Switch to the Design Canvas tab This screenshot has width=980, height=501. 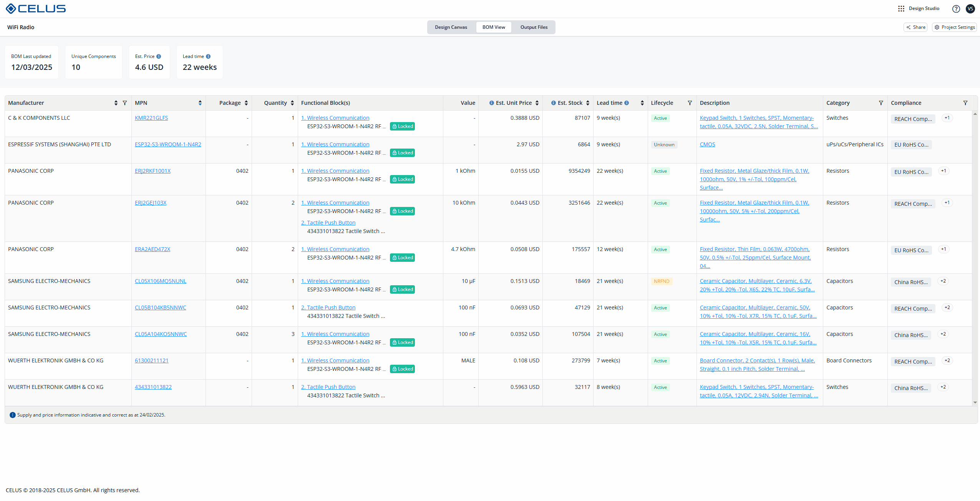[x=451, y=27]
